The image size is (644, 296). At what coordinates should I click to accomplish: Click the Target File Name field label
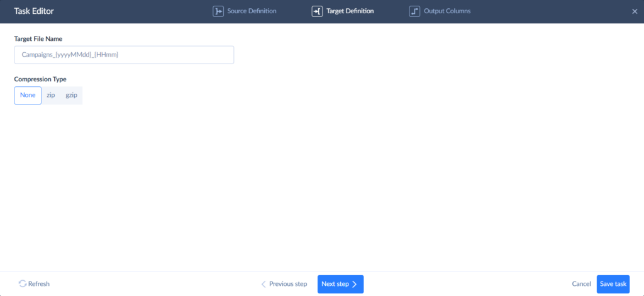coord(38,39)
